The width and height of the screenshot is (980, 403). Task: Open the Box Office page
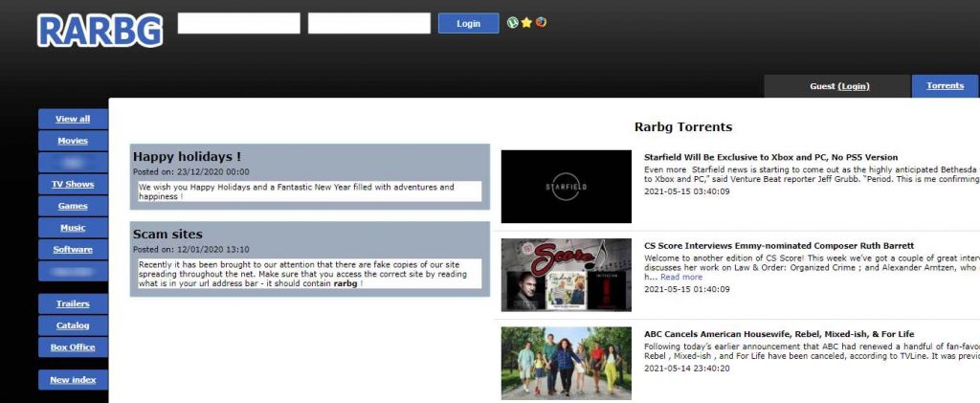point(73,347)
